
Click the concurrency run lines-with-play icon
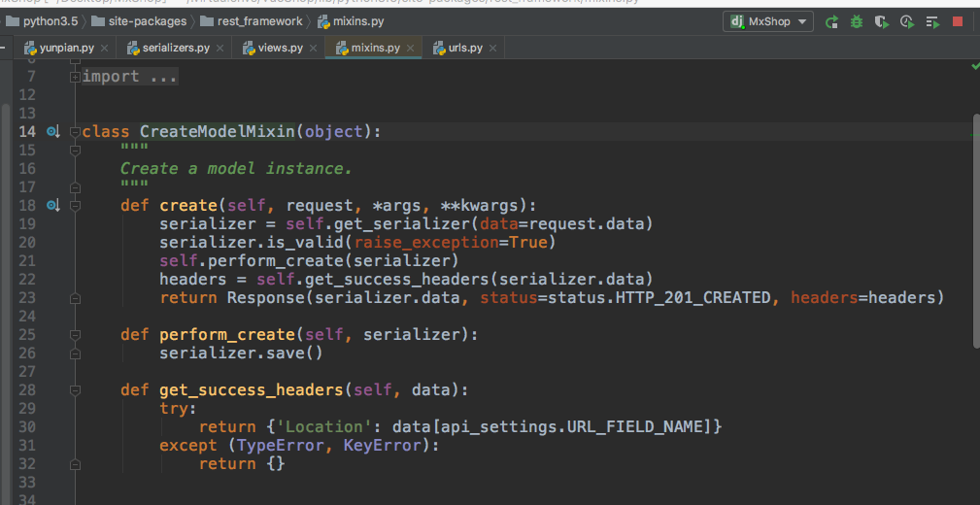pos(932,22)
